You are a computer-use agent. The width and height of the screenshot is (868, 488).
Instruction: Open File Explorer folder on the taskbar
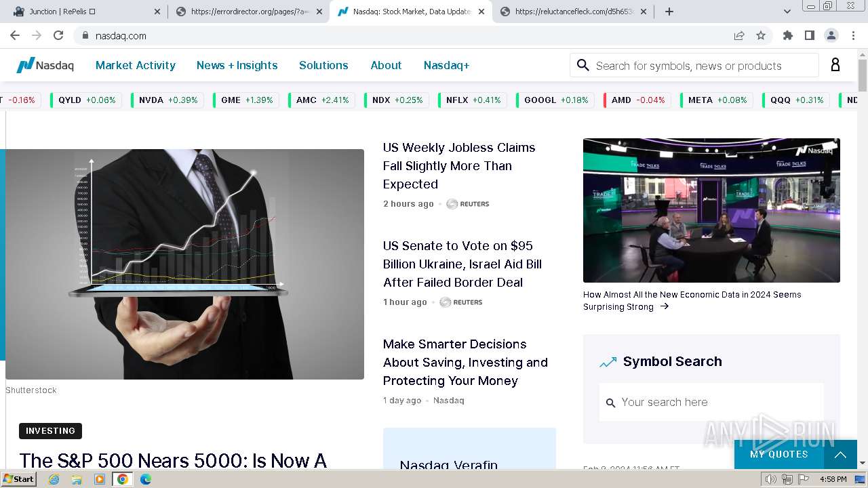coord(77,479)
